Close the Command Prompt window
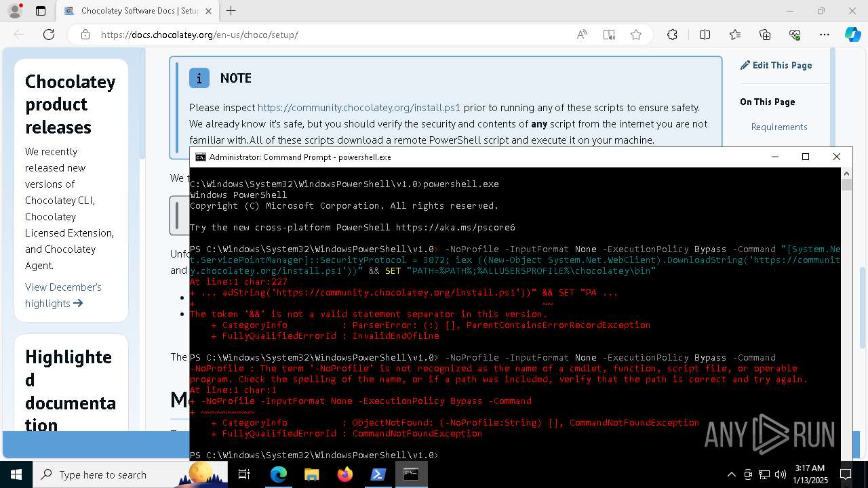The image size is (868, 488). [836, 157]
